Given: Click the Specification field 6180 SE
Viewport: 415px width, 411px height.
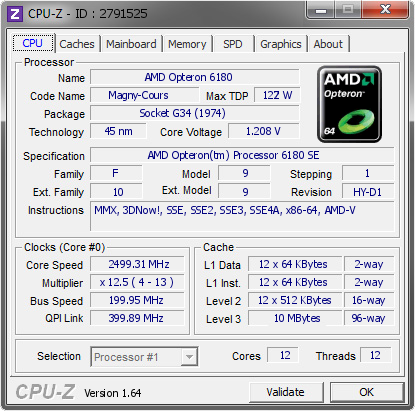Looking at the screenshot, I should point(242,155).
